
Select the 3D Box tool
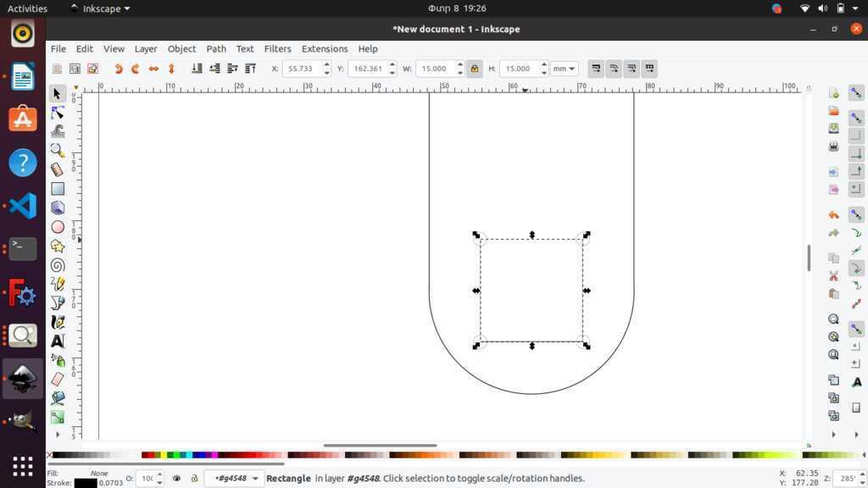click(57, 208)
